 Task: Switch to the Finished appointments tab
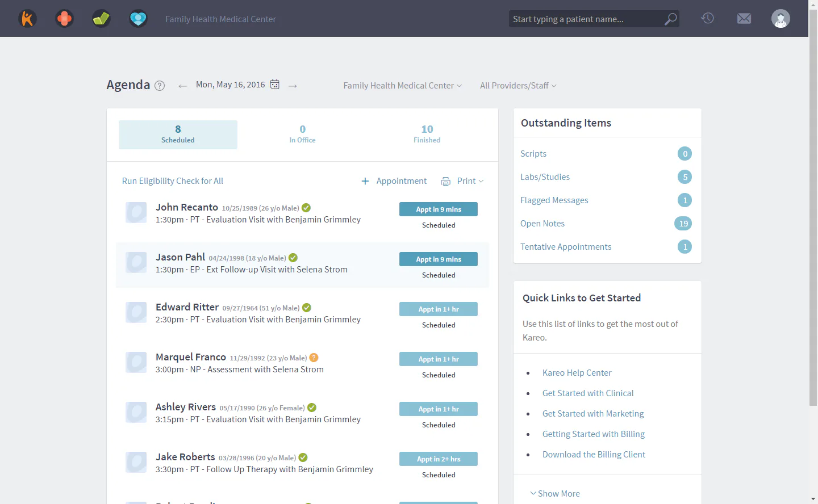coord(427,134)
